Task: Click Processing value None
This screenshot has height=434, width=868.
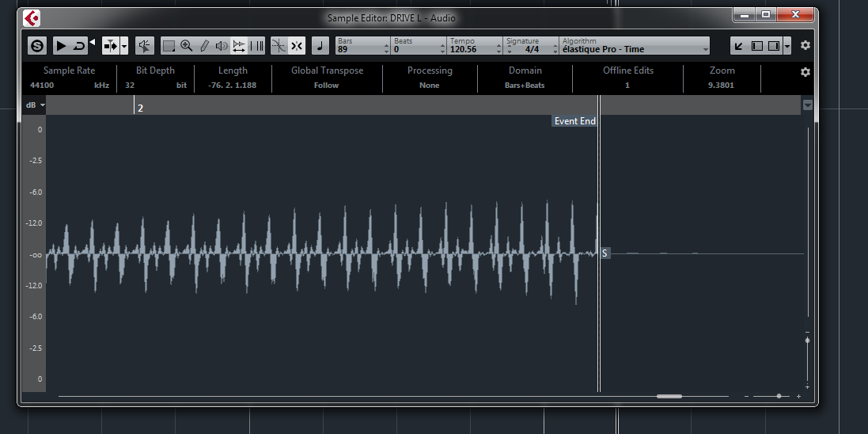Action: point(429,86)
